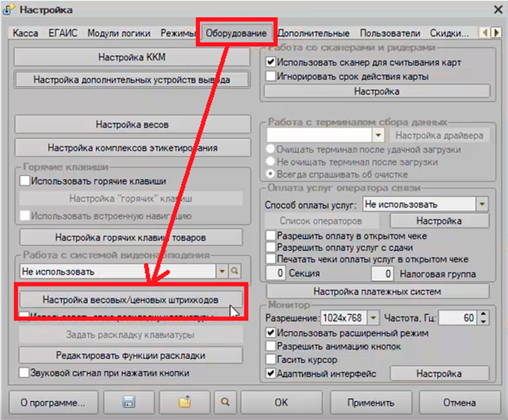The image size is (508, 420).
Task: Click the magnifier search icon at the bottom
Action: pyautogui.click(x=225, y=403)
